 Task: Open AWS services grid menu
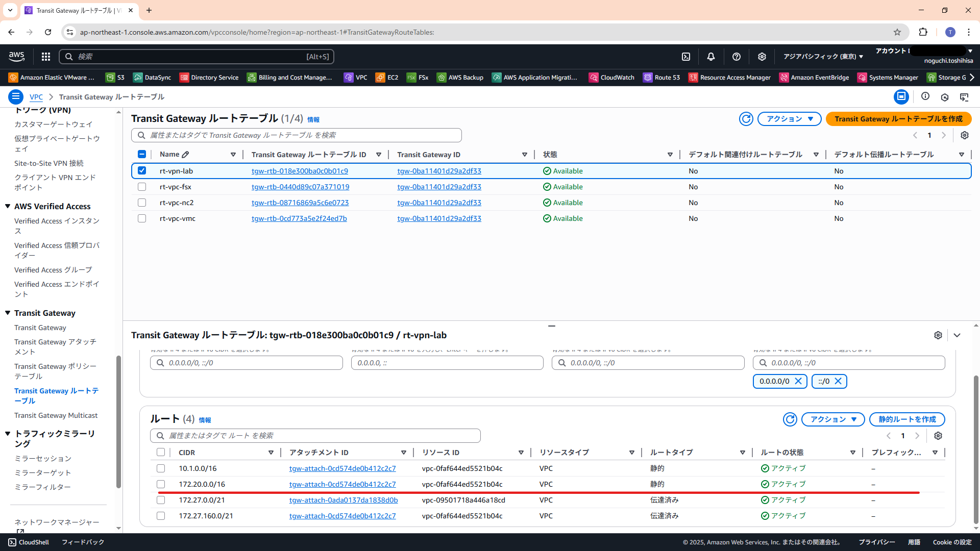pos(46,57)
